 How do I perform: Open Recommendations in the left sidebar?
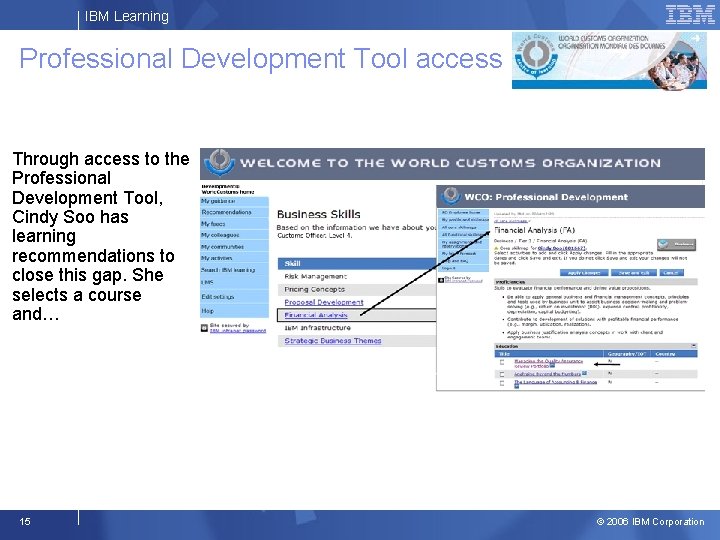pos(234,212)
